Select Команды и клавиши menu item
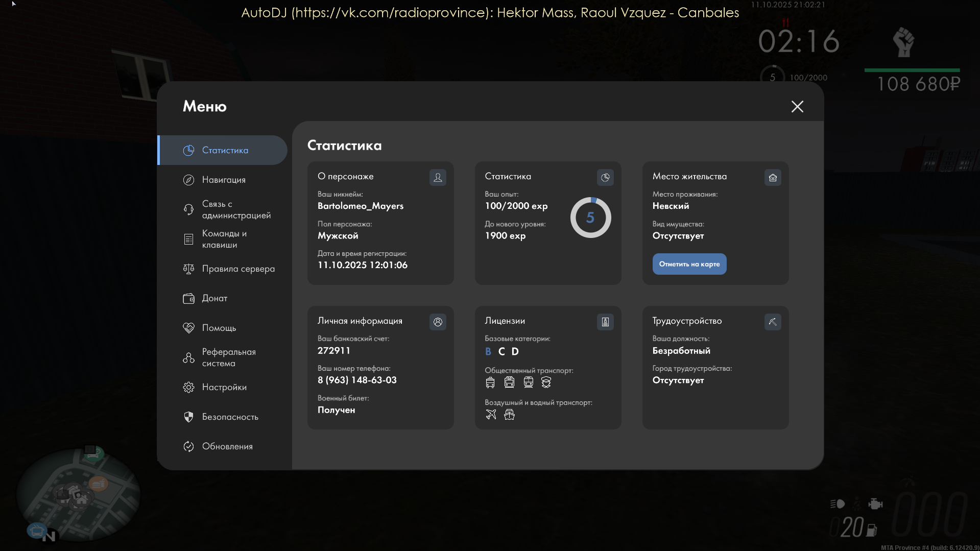This screenshot has width=980, height=551. tap(223, 239)
